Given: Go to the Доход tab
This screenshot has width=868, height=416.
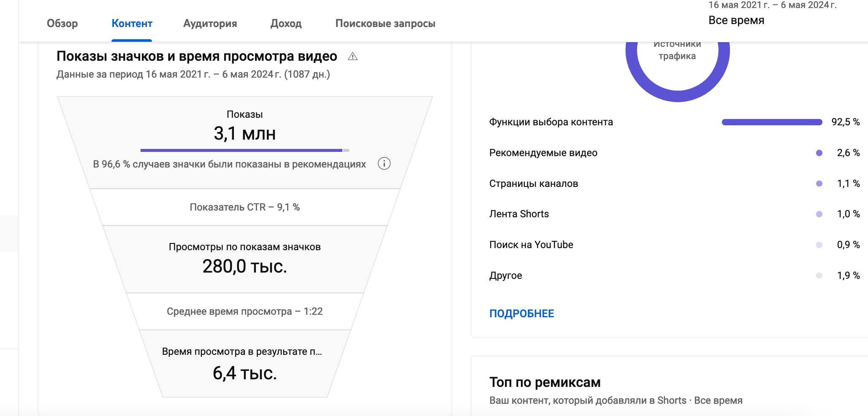Looking at the screenshot, I should coord(286,24).
